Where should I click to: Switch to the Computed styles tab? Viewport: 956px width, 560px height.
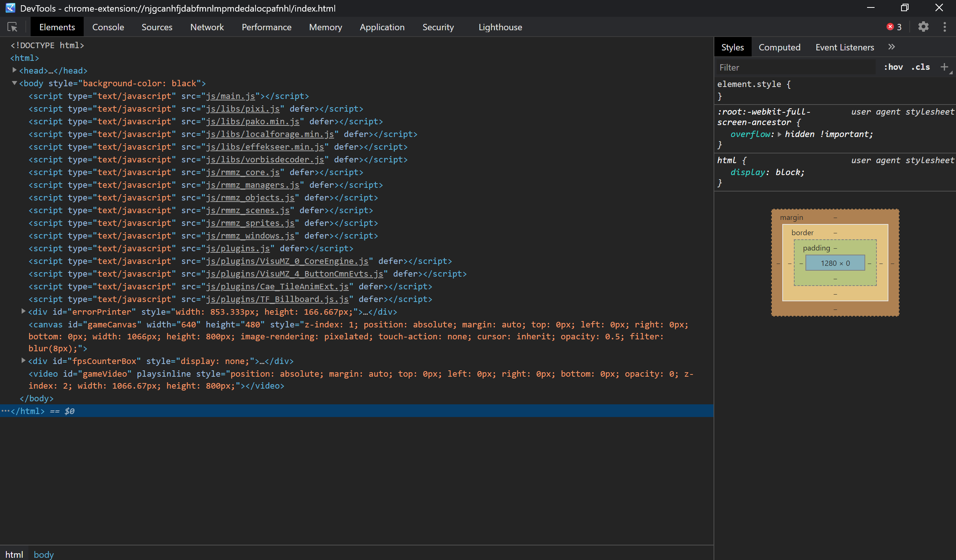tap(779, 47)
